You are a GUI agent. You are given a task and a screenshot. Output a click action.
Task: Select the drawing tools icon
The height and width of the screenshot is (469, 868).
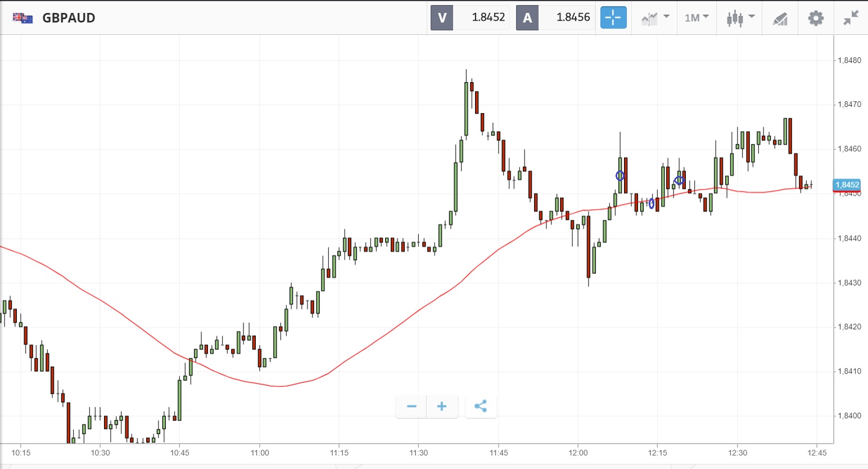(x=780, y=19)
